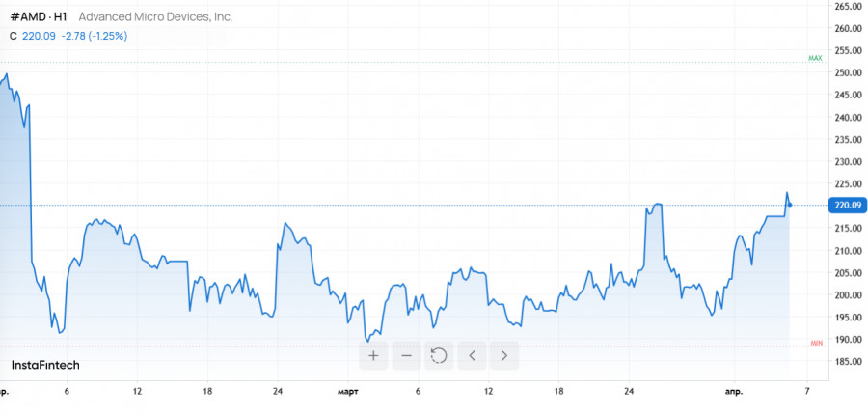Zoom in with the plus button
Viewport: 868px width, 417px height.
(373, 355)
